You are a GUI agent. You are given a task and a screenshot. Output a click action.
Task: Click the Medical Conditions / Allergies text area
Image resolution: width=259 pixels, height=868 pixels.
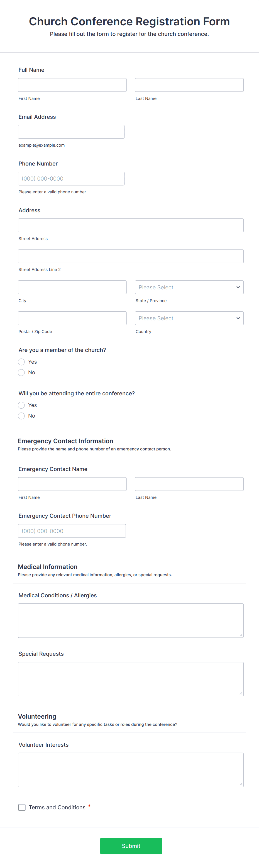[131, 620]
